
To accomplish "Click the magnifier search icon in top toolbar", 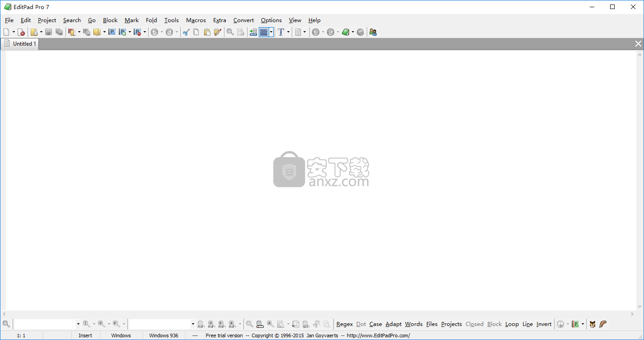I will tap(230, 32).
